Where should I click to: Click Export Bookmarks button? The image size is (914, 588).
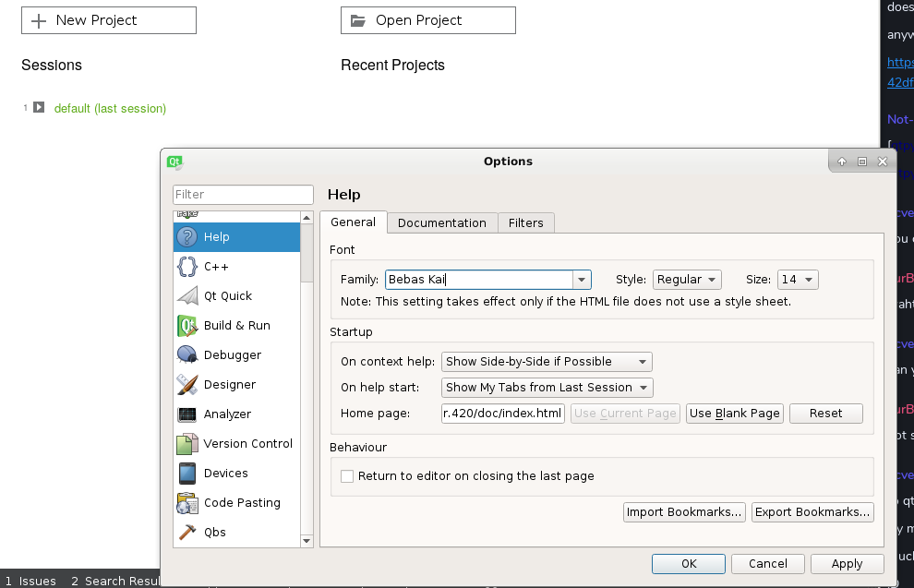click(812, 512)
